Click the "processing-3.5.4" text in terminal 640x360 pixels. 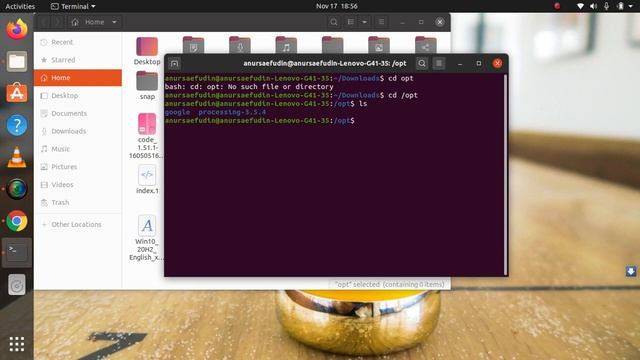coord(232,112)
